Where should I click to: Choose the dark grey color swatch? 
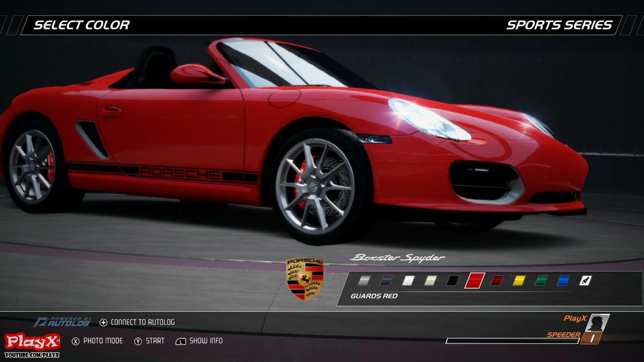[386, 281]
